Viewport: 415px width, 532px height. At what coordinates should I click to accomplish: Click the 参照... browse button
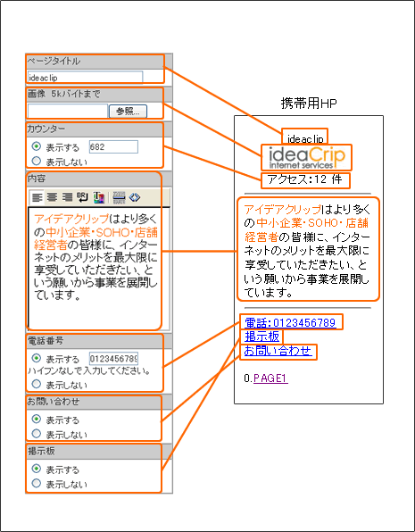[128, 111]
